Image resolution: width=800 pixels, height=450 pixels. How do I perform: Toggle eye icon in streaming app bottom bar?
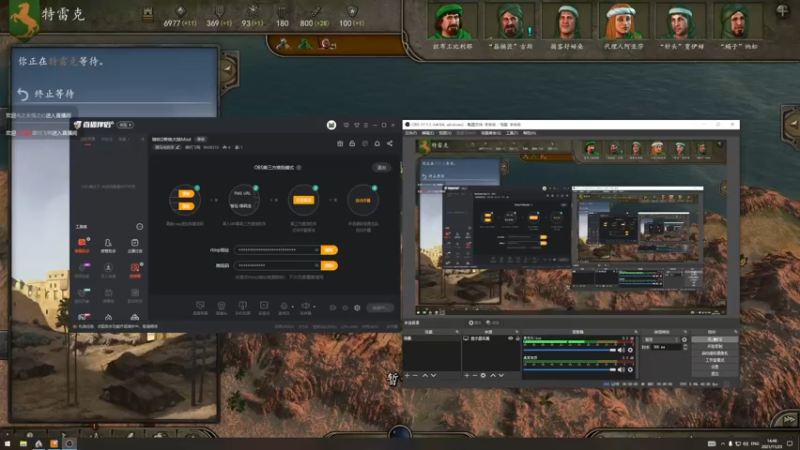click(345, 308)
